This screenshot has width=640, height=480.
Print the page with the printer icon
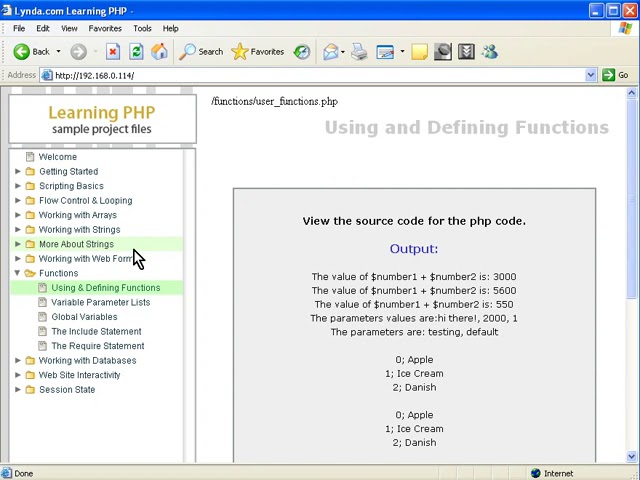click(x=359, y=52)
